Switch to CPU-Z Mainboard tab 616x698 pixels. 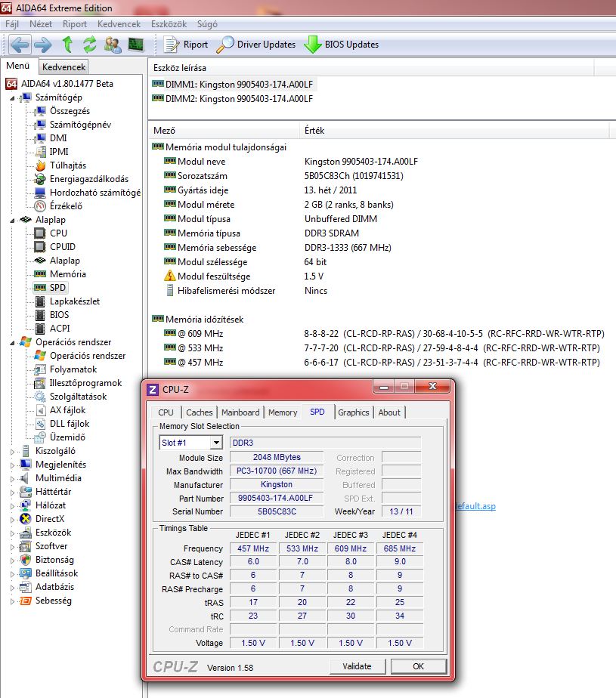(240, 412)
